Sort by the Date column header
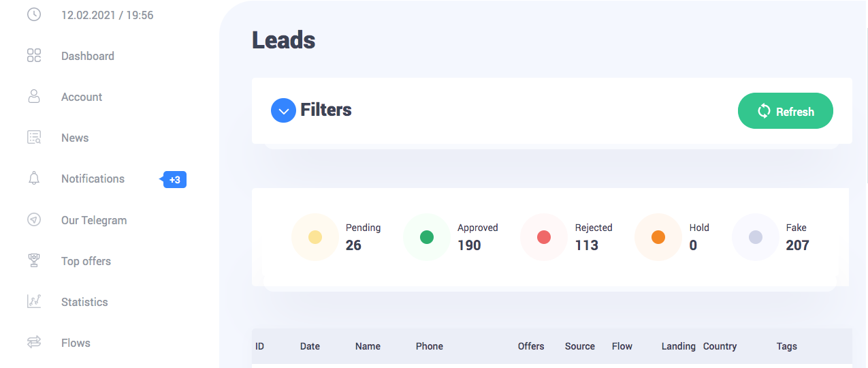Viewport: 868px width, 368px height. coord(310,346)
